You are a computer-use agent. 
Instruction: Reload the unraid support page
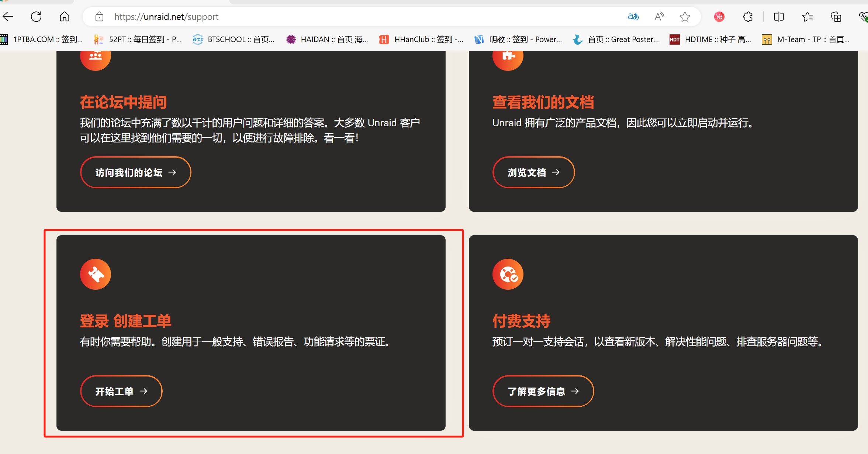point(36,17)
